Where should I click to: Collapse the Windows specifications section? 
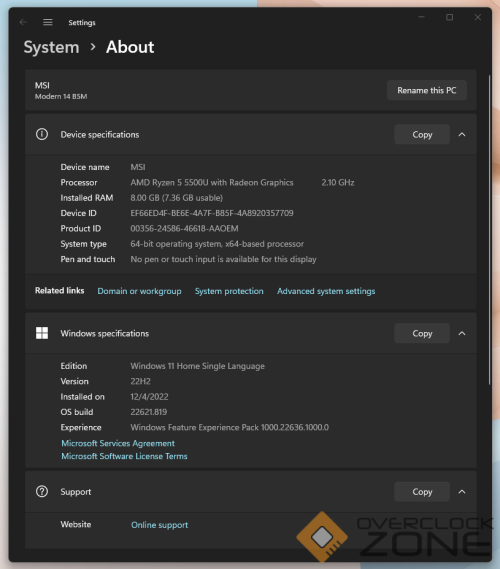click(462, 333)
